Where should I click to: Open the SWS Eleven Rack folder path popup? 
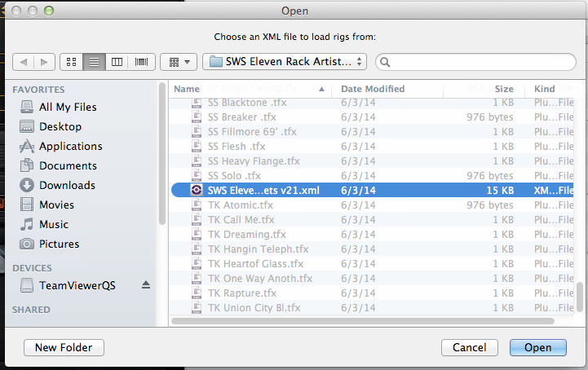coord(285,61)
